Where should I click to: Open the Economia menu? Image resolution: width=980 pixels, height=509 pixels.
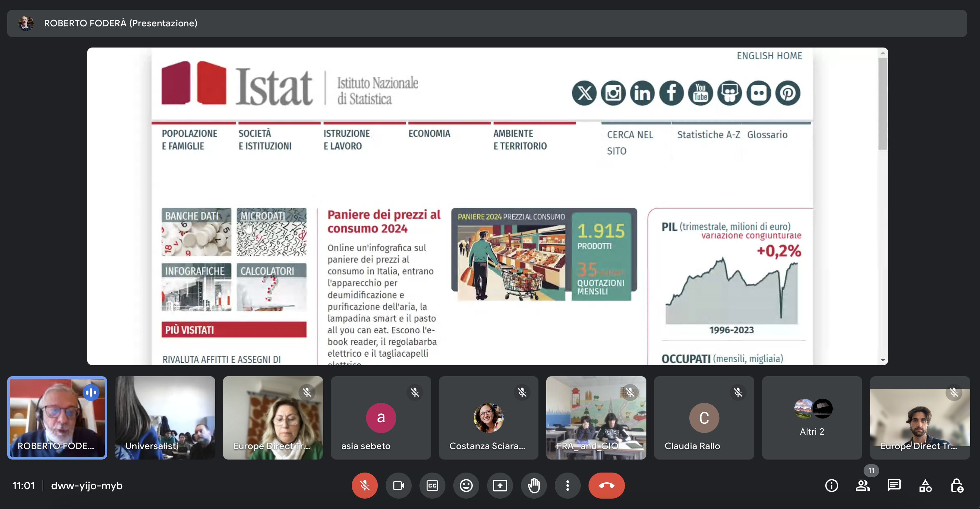coord(429,134)
